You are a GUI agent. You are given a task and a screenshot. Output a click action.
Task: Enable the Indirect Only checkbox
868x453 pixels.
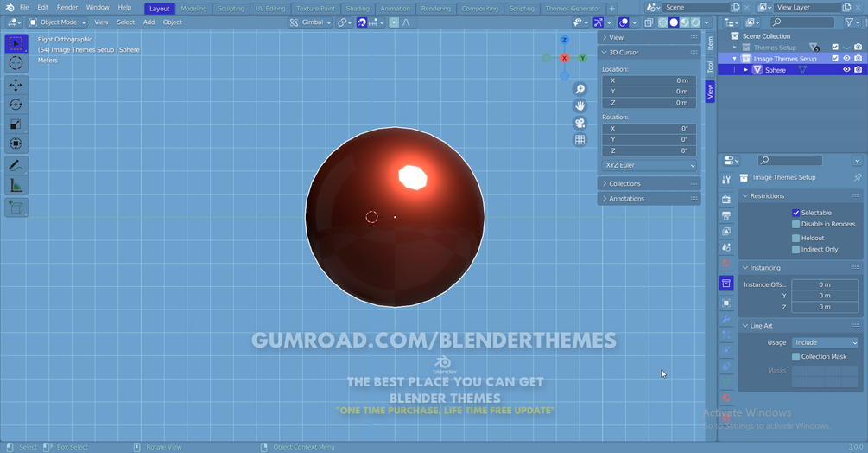tap(795, 250)
